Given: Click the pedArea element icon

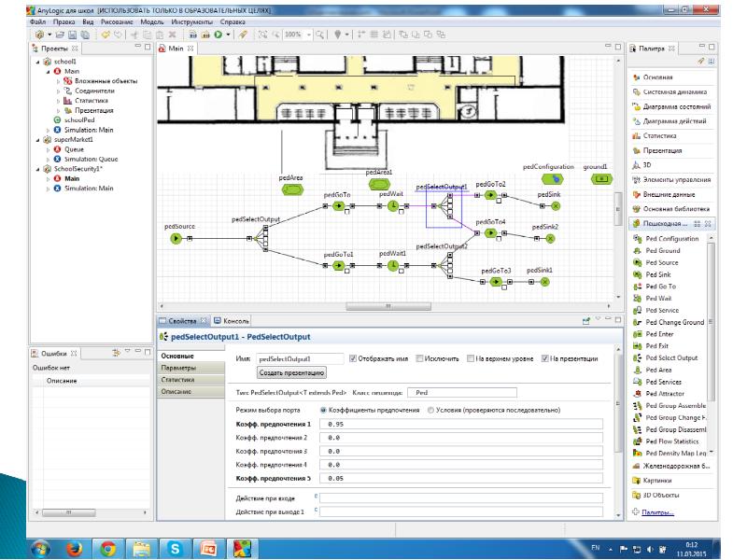Looking at the screenshot, I should click(291, 189).
